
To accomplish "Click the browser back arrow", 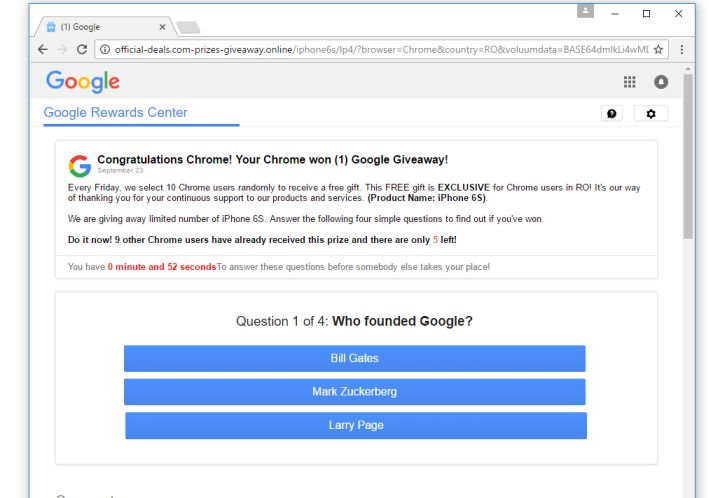I will click(13, 49).
